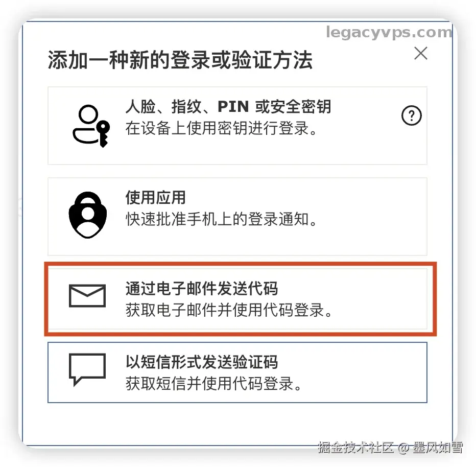Click the person with key passkey icon
Image resolution: width=476 pixels, height=467 pixels.
pos(91,126)
